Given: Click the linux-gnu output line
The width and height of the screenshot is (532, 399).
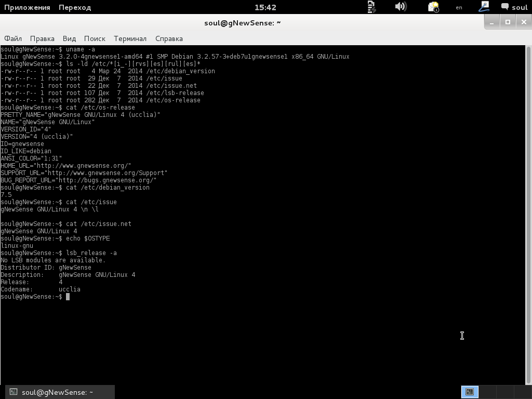Looking at the screenshot, I should pyautogui.click(x=17, y=246).
